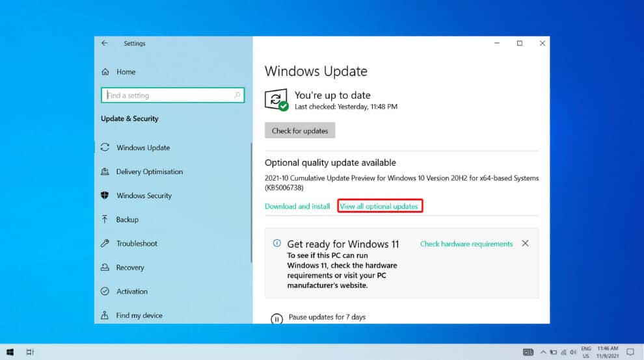Screen dimensions: 644x360
Task: Open Find my device settings
Action: 139,315
